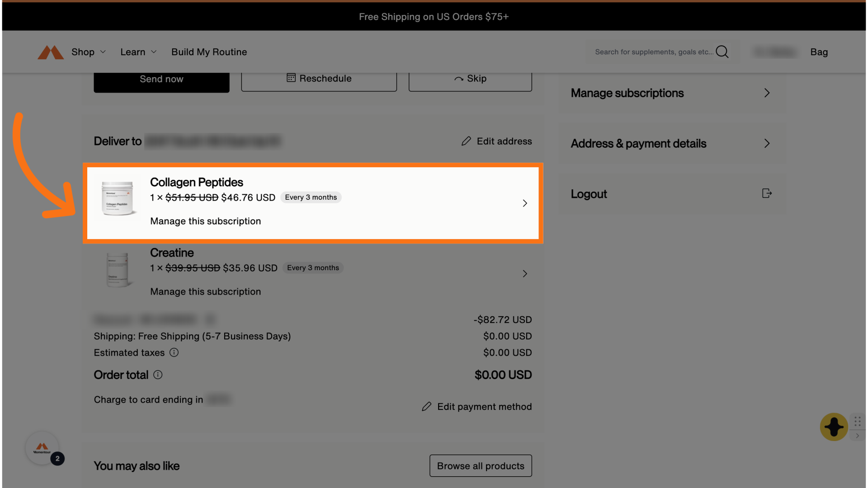868x488 pixels.
Task: Click the supplements search field
Action: point(653,52)
